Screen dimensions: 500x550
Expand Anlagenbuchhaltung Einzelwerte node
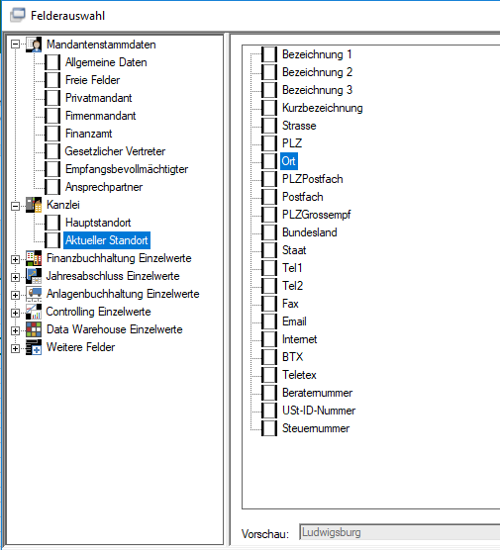tap(15, 295)
